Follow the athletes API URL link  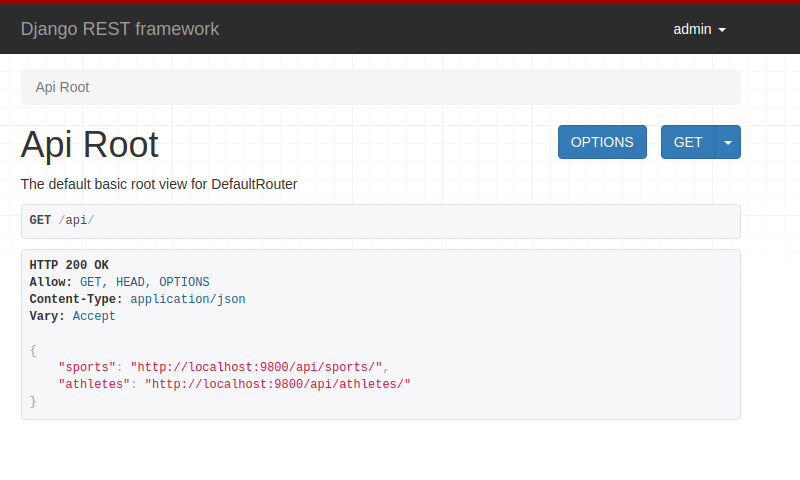click(278, 384)
